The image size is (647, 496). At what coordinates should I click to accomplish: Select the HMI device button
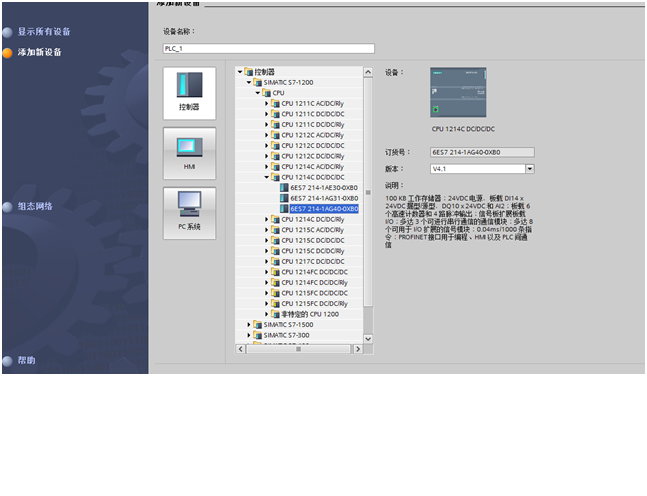pyautogui.click(x=189, y=154)
